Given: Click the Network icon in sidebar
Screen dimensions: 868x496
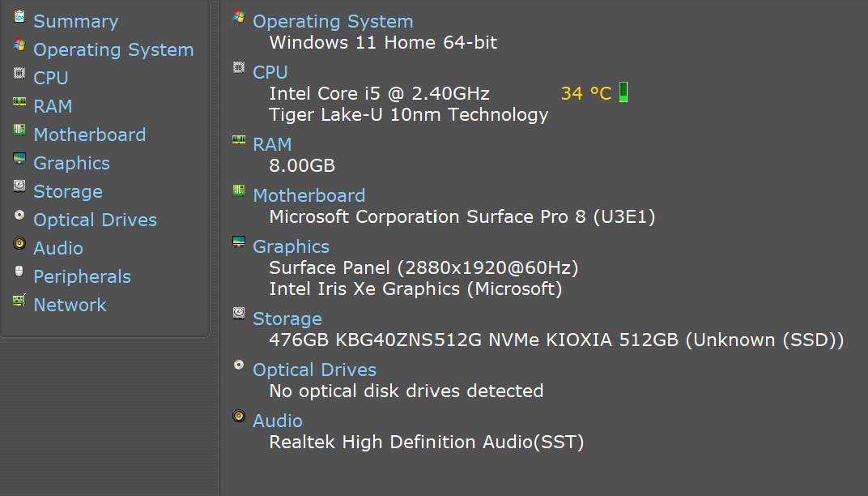Looking at the screenshot, I should point(19,301).
